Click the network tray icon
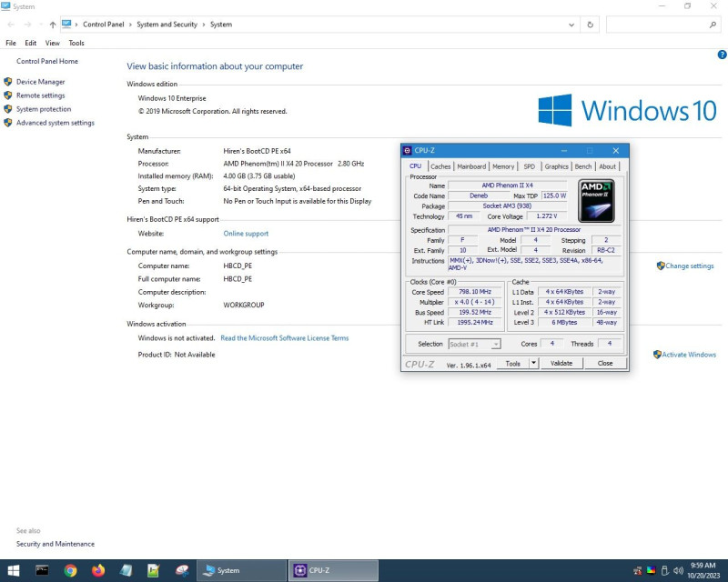The image size is (728, 582). click(638, 570)
